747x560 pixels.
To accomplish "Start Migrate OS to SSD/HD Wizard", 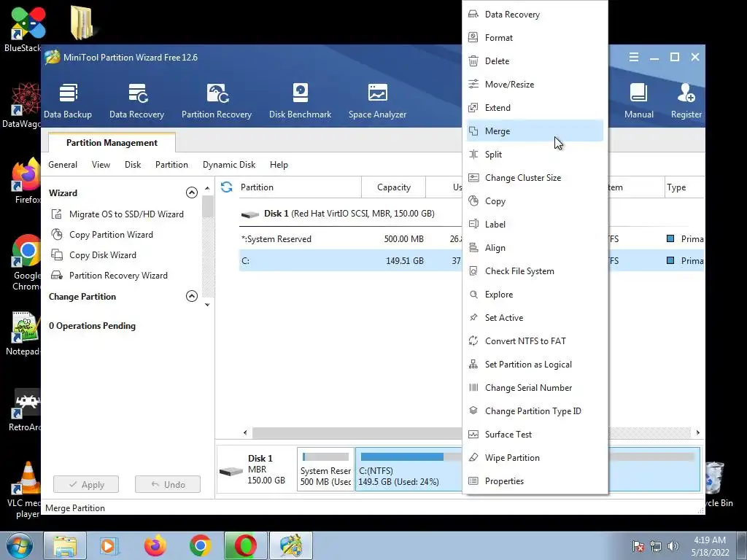I will 117,214.
